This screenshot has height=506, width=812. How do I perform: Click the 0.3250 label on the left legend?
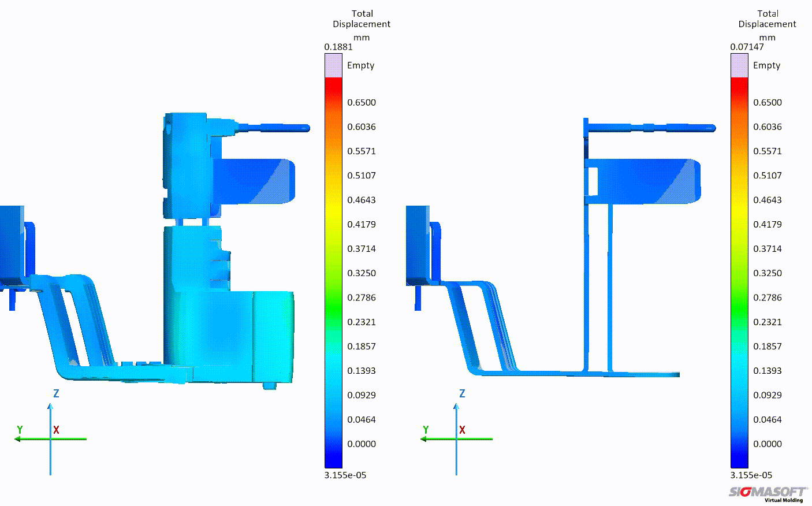pyautogui.click(x=362, y=273)
